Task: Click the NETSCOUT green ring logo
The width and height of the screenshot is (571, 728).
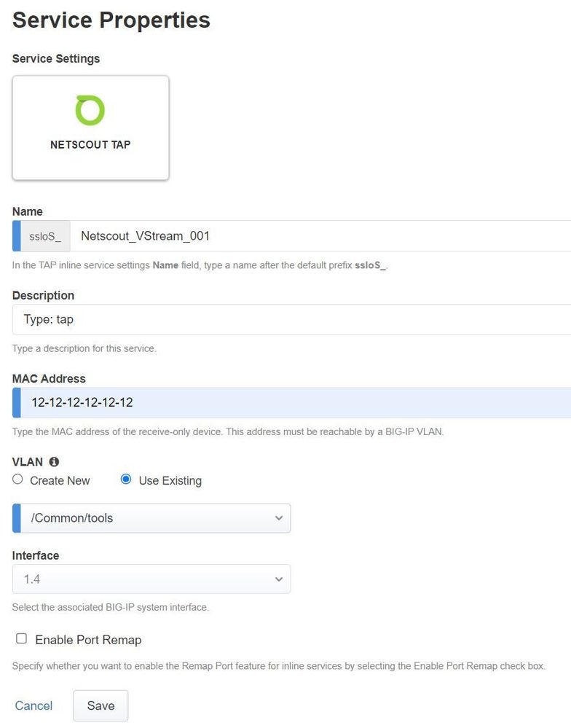Action: (x=90, y=110)
